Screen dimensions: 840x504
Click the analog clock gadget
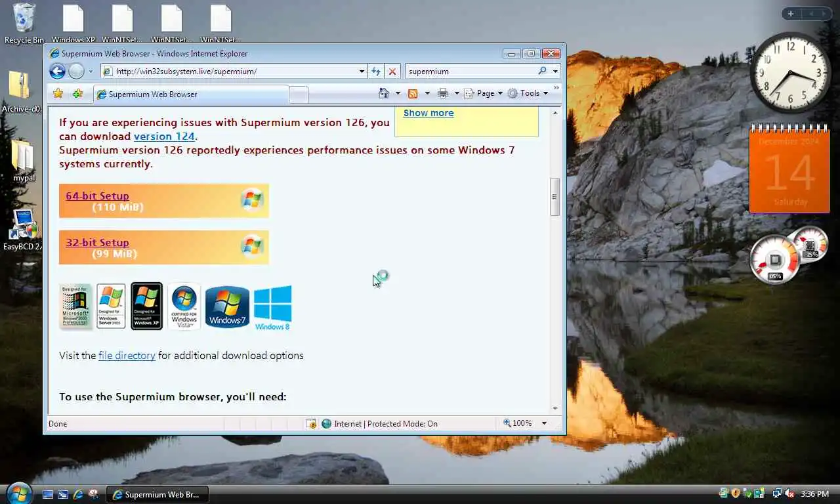pos(790,73)
